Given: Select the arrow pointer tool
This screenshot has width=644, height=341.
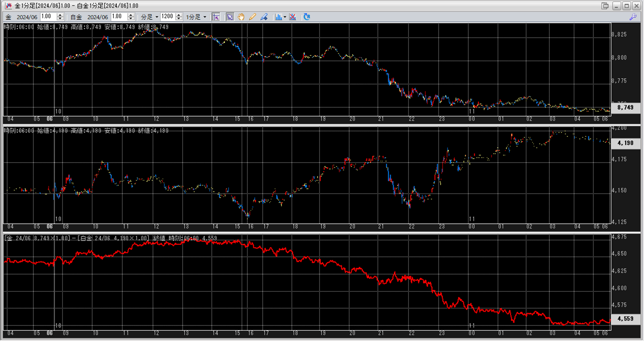Looking at the screenshot, I should click(230, 17).
